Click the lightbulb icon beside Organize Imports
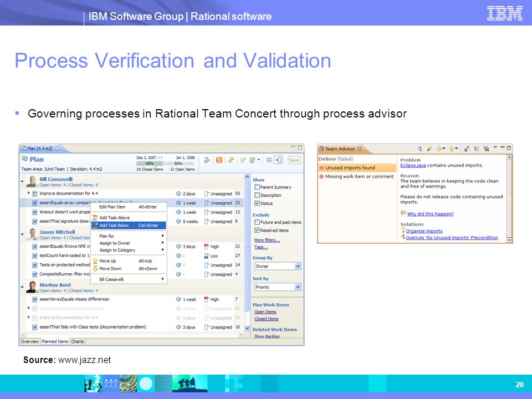 (x=403, y=231)
